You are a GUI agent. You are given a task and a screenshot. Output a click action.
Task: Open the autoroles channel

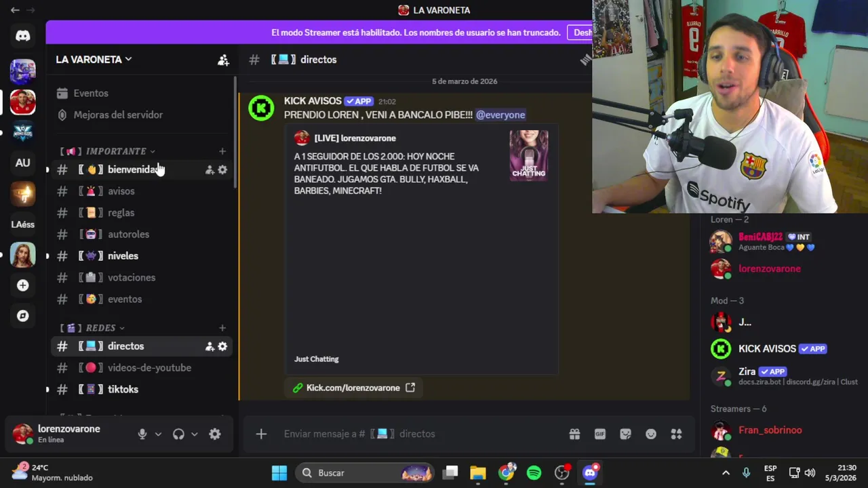click(x=141, y=235)
